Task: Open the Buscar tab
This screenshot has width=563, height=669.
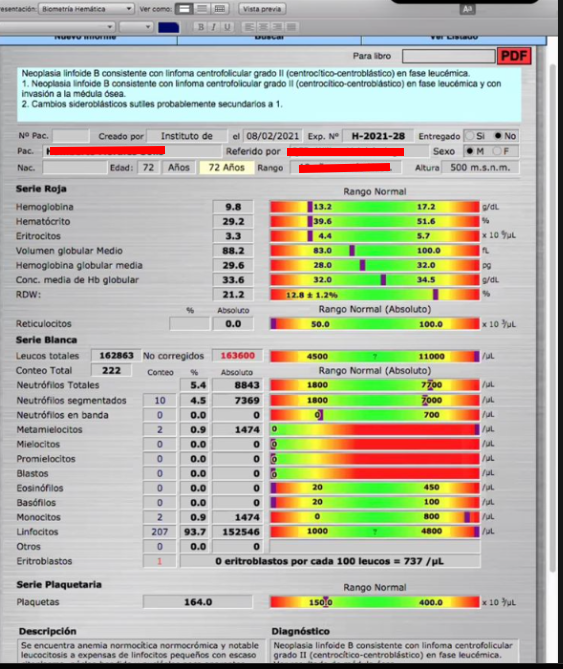Action: (x=269, y=39)
